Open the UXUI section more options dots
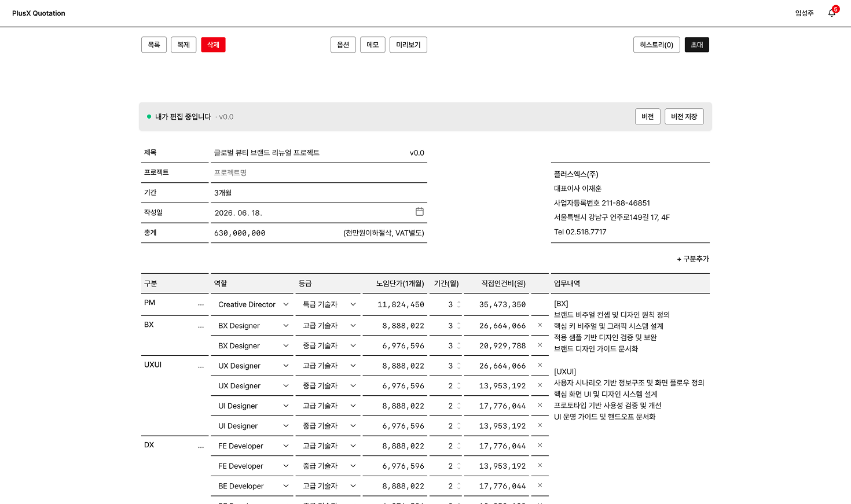 point(201,366)
